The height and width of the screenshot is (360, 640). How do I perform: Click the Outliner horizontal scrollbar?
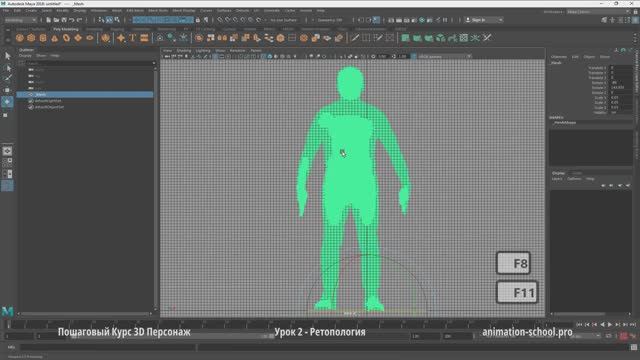click(85, 314)
